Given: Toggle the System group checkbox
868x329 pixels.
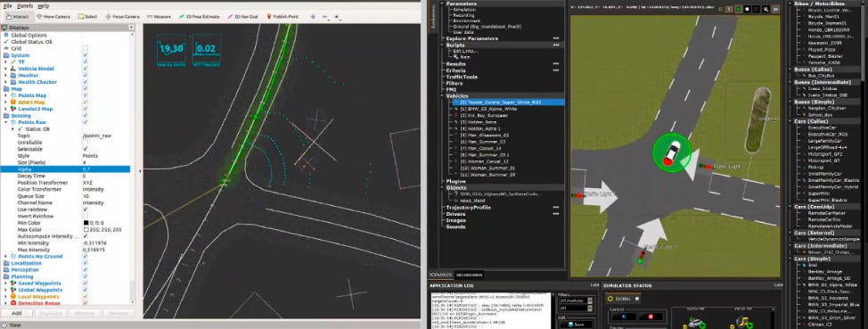Looking at the screenshot, I should (85, 55).
